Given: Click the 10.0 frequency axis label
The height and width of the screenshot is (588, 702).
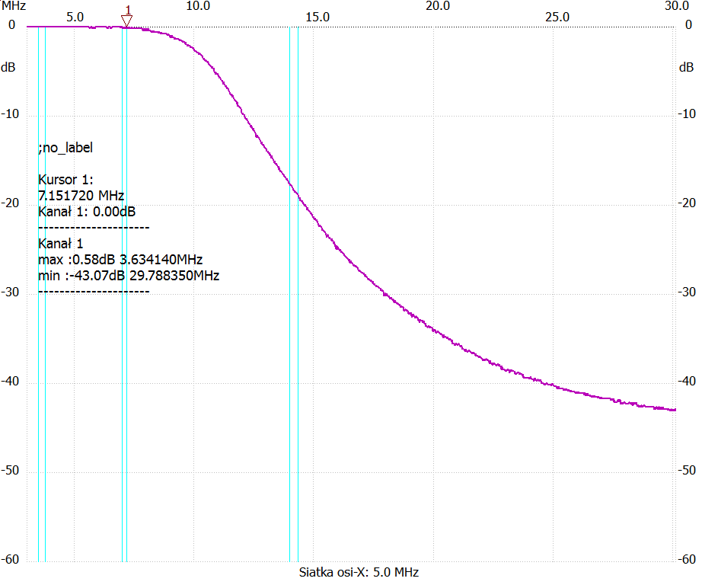Looking at the screenshot, I should point(197,6).
